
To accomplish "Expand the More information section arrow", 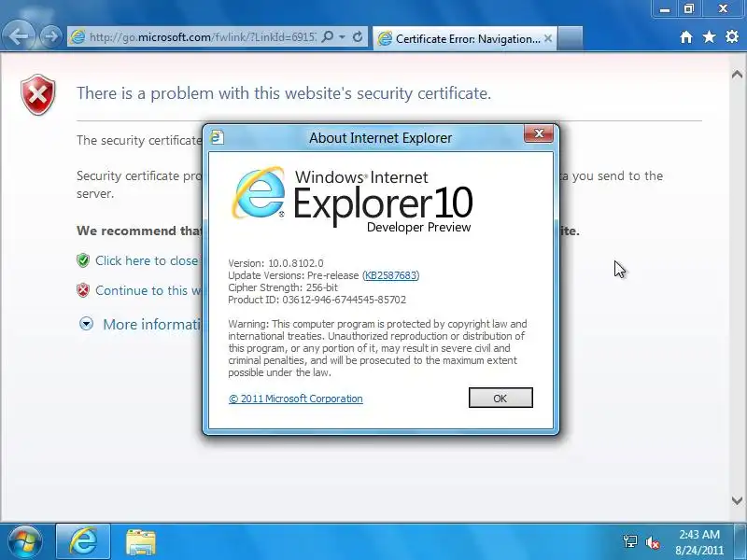I will click(x=86, y=324).
